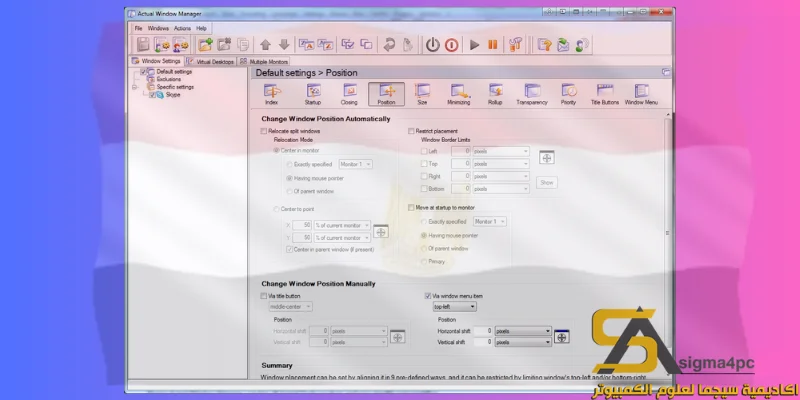Click crosshair picker beside Window Border Limits
This screenshot has width=800, height=400.
tap(546, 158)
